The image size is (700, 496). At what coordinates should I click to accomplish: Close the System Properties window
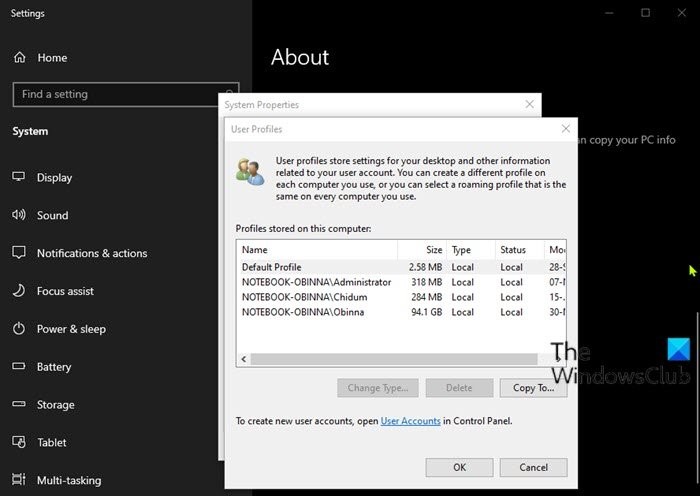tap(529, 104)
